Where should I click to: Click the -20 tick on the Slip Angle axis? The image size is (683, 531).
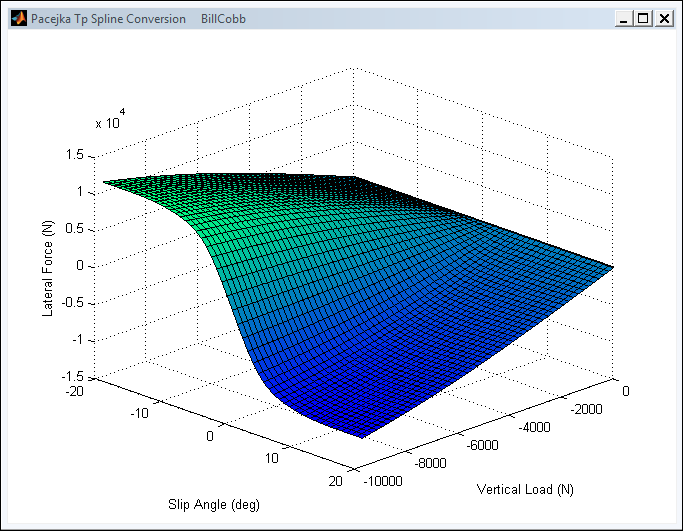pyautogui.click(x=74, y=391)
